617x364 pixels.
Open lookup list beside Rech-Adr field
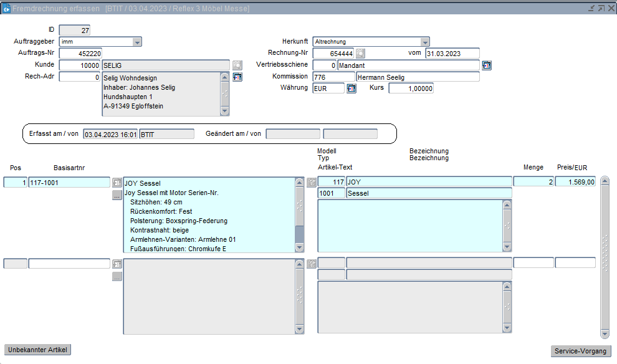pyautogui.click(x=237, y=77)
